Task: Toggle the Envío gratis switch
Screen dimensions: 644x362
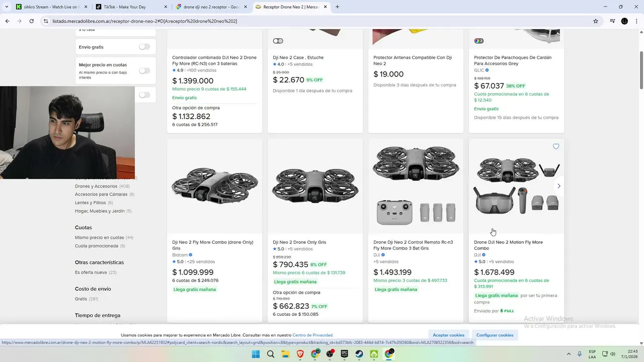Action: (144, 47)
